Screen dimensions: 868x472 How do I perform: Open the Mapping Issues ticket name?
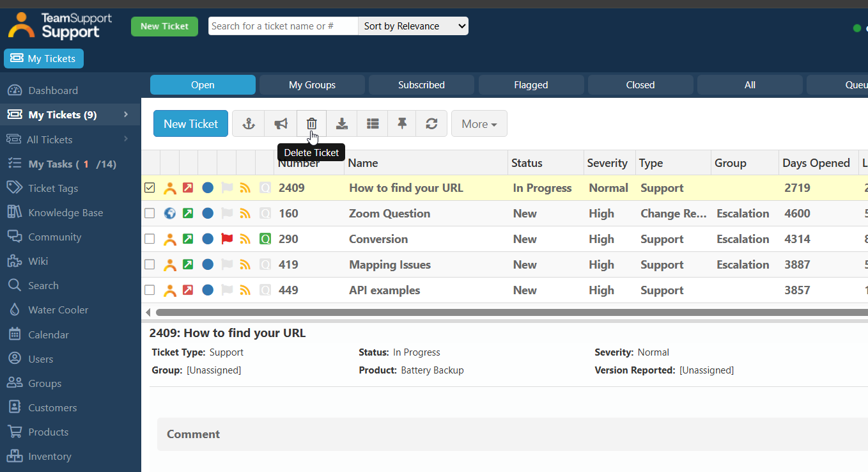click(389, 265)
